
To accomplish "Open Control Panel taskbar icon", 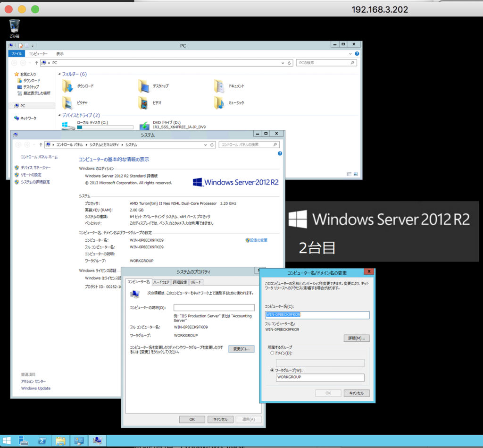I will [79, 440].
